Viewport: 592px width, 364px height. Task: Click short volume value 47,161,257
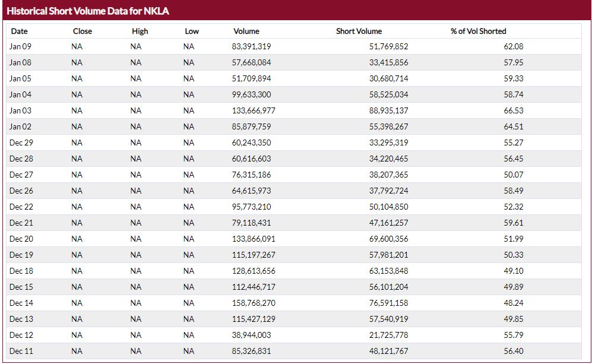388,223
